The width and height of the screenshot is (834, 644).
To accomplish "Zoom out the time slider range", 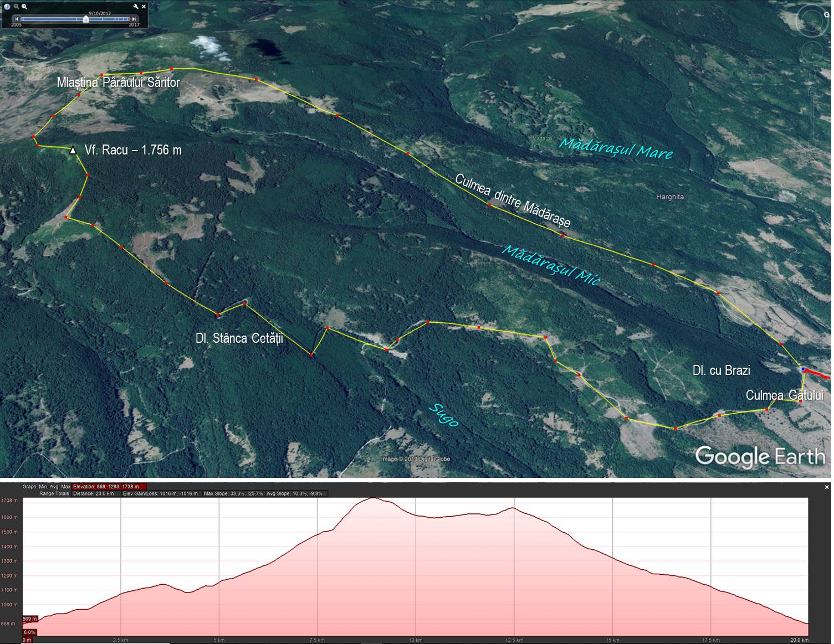I will [17, 7].
